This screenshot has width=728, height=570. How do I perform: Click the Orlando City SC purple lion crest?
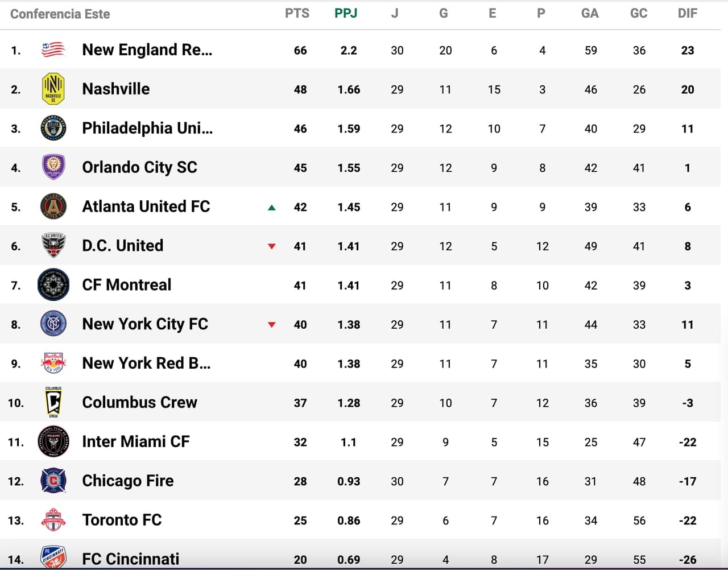[53, 167]
